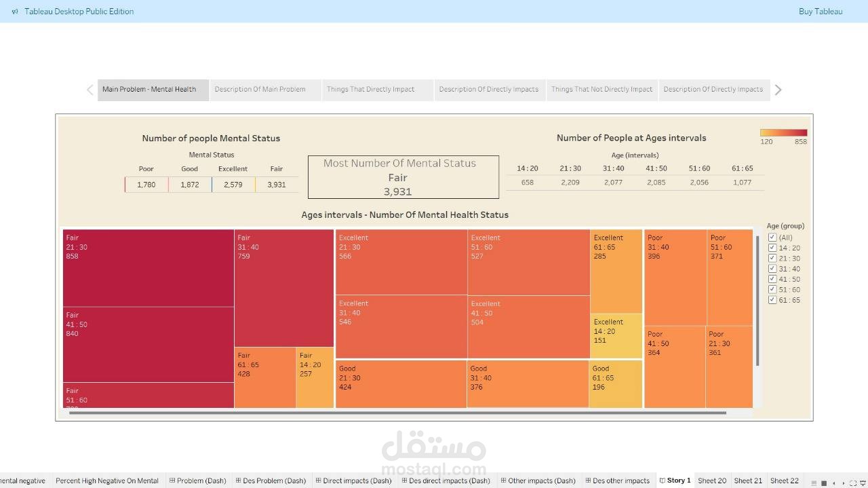Image resolution: width=868 pixels, height=488 pixels.
Task: Go to next sheet tab arrow
Action: tap(844, 483)
